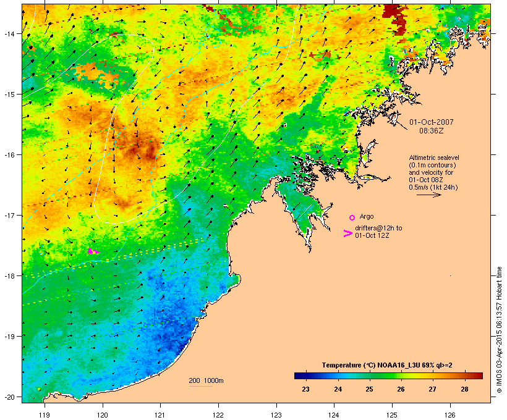Click the latitude axis label -17
Screen dimensions: 507x420
pos(9,215)
